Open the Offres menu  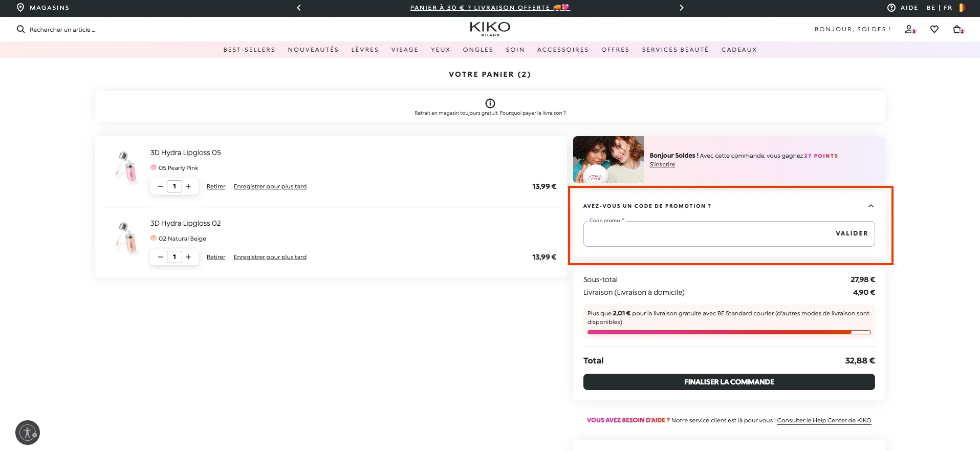click(615, 50)
